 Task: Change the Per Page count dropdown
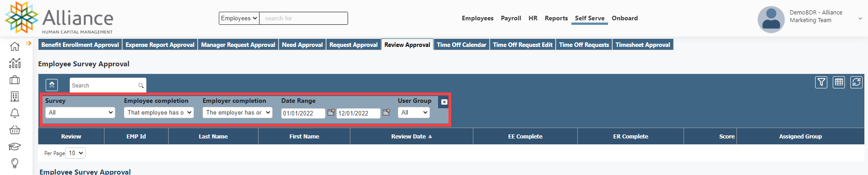point(75,153)
